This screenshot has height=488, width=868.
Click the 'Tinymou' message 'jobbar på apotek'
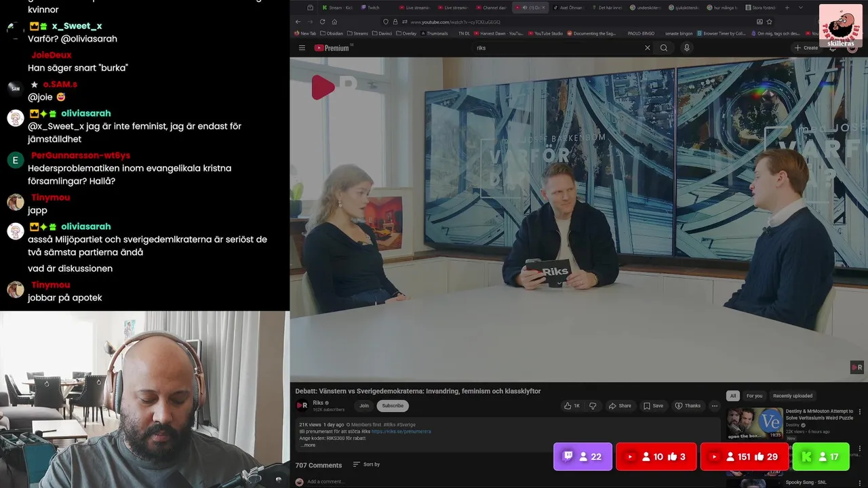(65, 298)
